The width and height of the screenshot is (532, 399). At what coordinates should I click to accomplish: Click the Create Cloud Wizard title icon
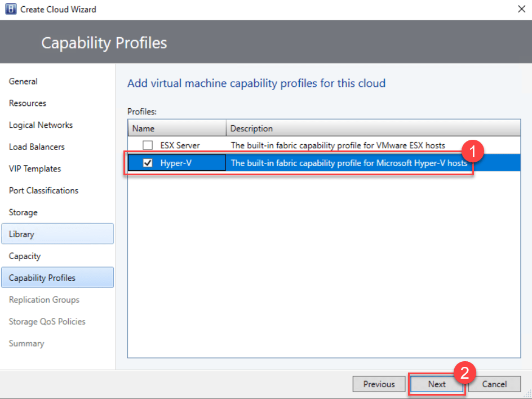(x=10, y=10)
